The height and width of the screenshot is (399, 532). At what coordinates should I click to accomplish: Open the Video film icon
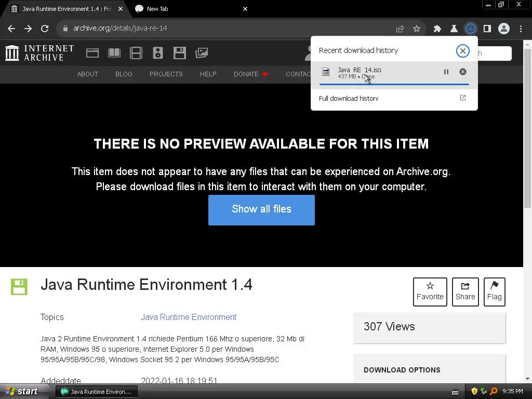136,54
